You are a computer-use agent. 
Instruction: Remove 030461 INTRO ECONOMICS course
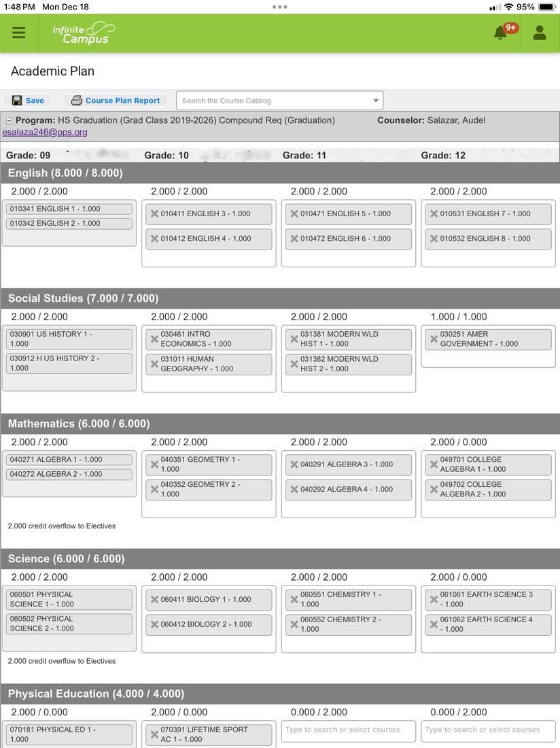click(154, 339)
